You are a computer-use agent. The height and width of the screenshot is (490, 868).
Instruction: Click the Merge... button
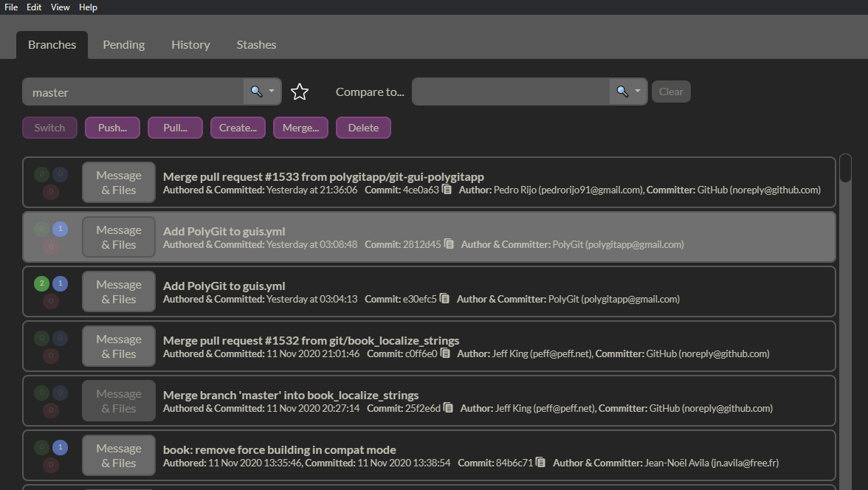tap(300, 128)
